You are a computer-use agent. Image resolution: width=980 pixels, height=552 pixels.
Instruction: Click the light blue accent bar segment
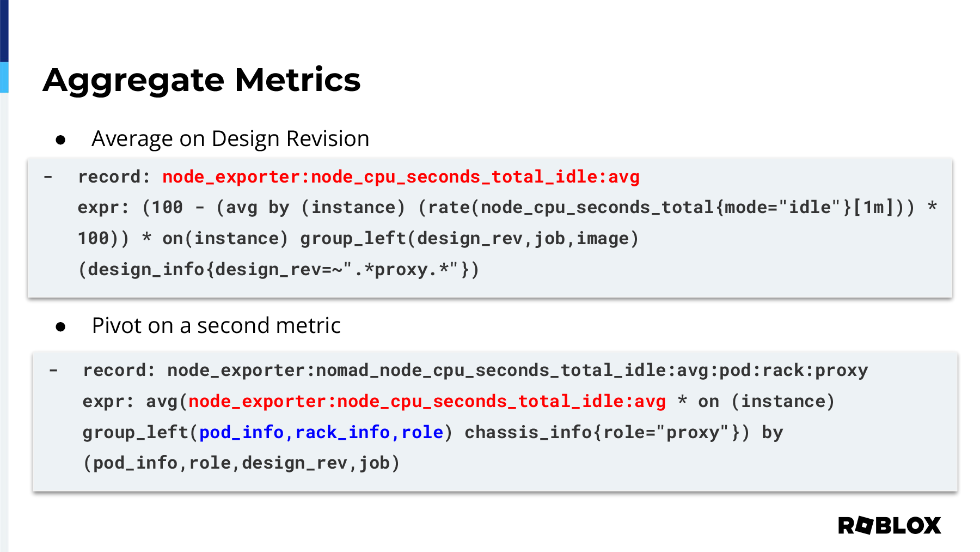coord(4,77)
